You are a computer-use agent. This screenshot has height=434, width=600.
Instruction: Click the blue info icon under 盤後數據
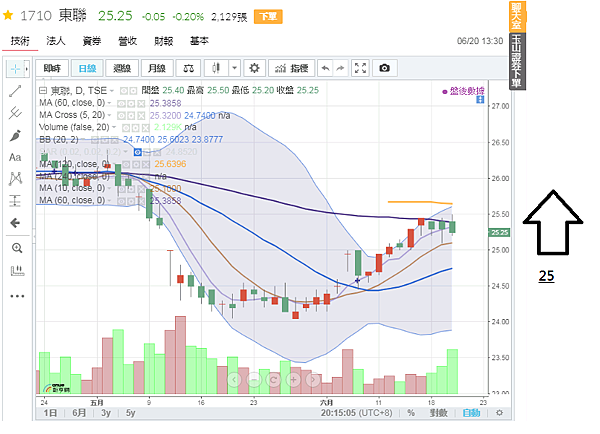480,100
